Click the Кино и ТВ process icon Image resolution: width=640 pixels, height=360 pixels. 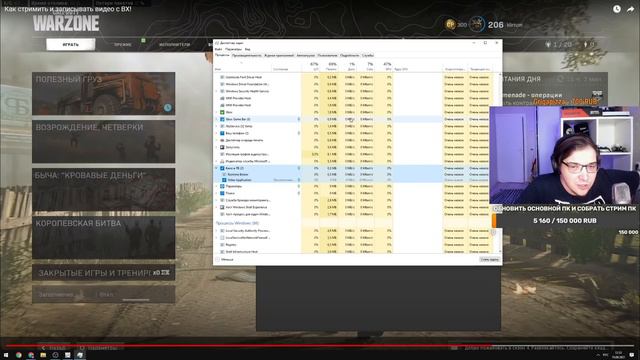[x=222, y=168]
